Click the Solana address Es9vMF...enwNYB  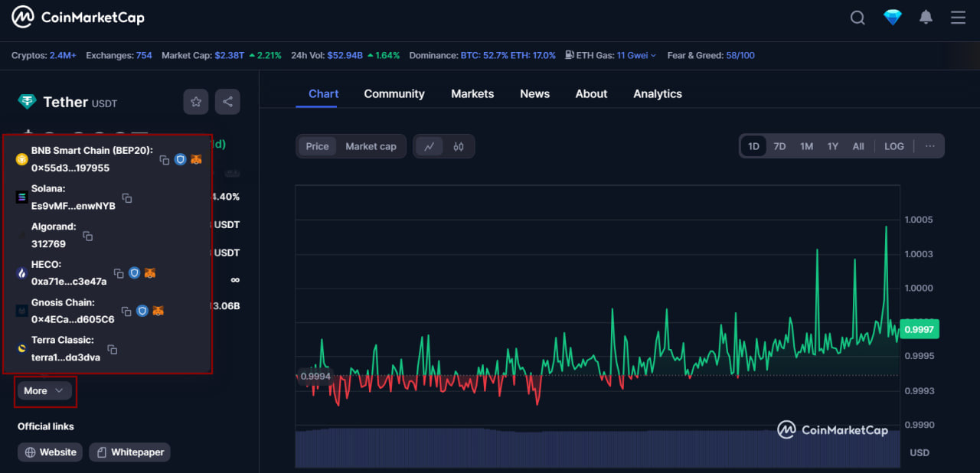click(x=73, y=206)
